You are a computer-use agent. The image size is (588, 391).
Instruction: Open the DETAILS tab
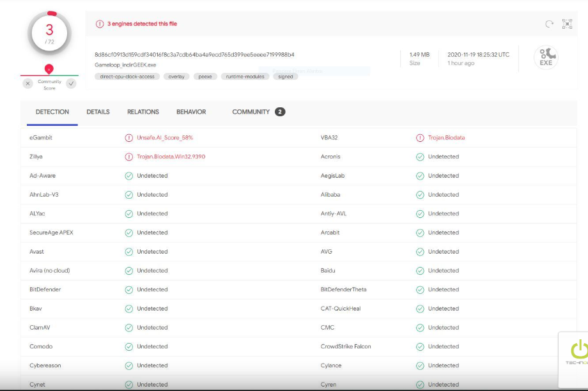click(x=98, y=112)
